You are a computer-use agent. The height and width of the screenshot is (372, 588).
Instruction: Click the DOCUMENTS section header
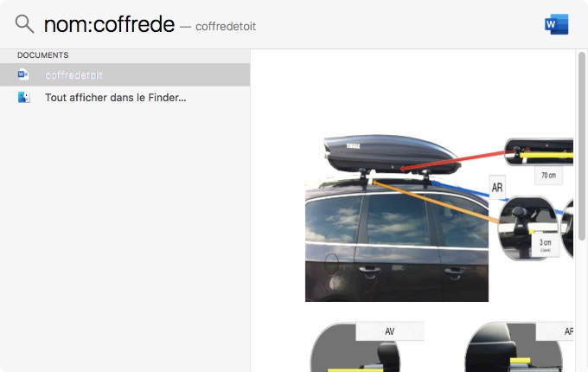coord(43,55)
